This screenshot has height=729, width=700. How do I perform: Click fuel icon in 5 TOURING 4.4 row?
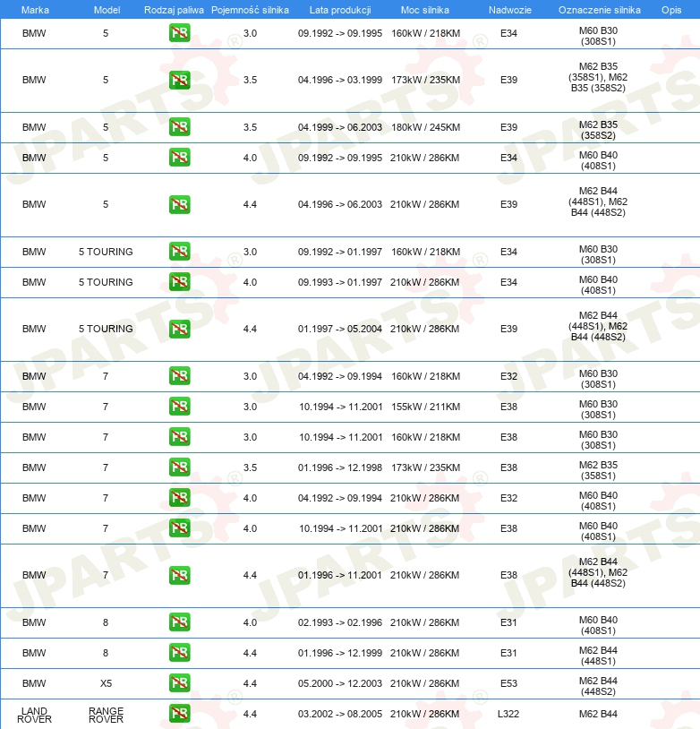pos(179,329)
